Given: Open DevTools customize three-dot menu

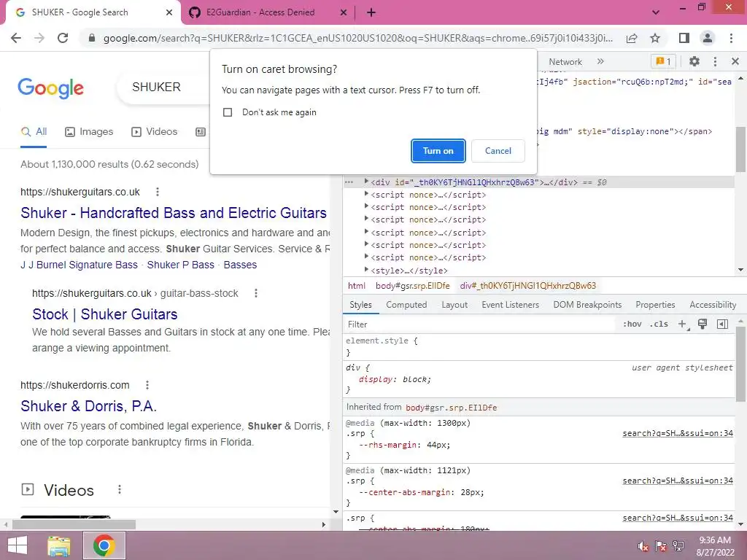Looking at the screenshot, I should point(715,61).
